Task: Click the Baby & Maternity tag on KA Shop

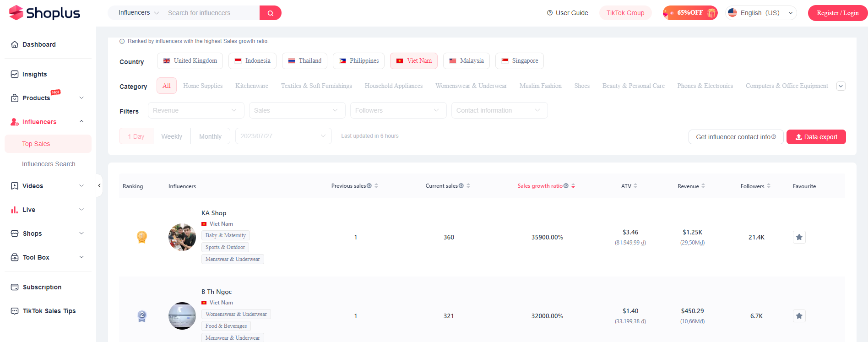Action: click(226, 235)
